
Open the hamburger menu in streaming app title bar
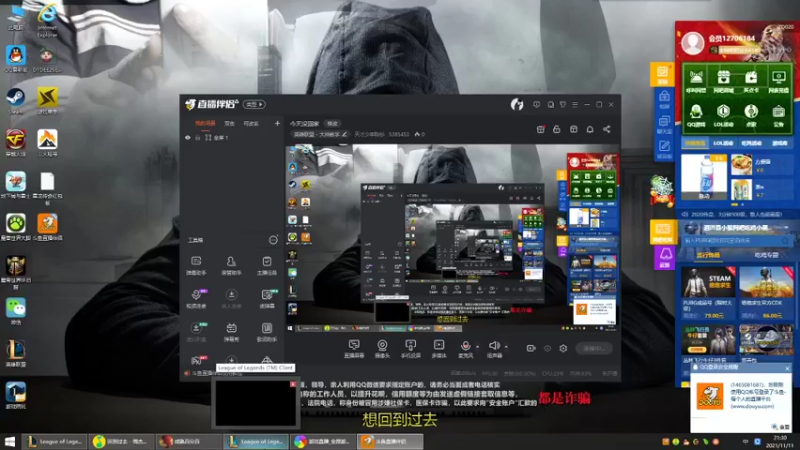(x=575, y=105)
